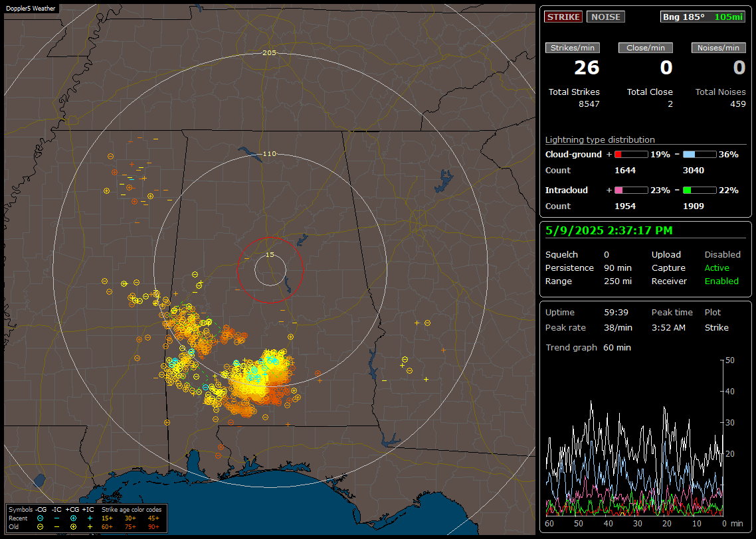Image resolution: width=756 pixels, height=539 pixels.
Task: Click the Intracloud 23% percentage
Action: point(660,191)
